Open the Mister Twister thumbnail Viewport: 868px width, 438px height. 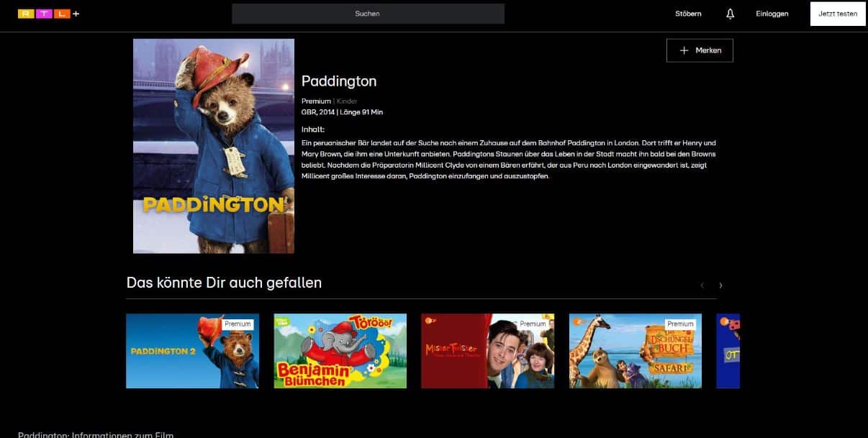487,351
